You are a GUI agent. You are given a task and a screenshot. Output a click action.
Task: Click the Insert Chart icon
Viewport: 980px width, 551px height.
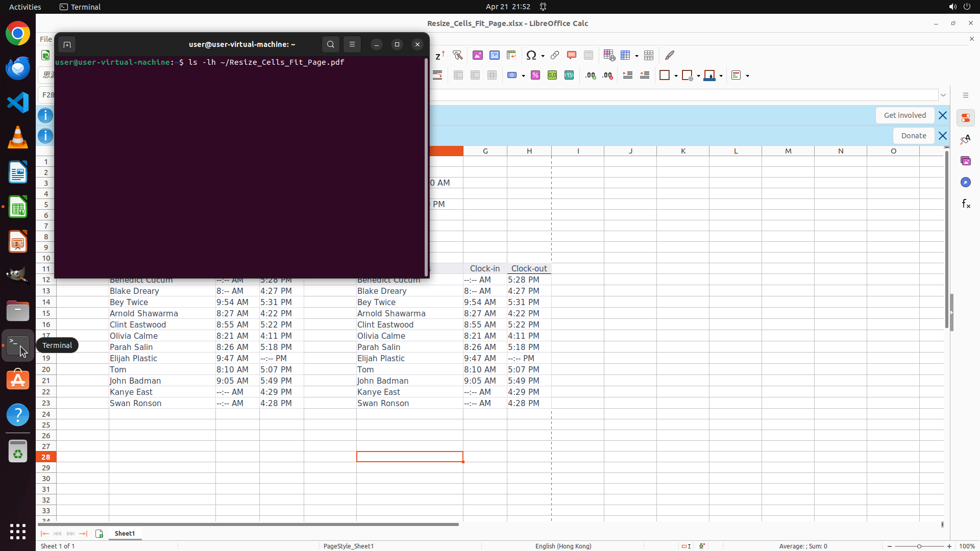(495, 55)
